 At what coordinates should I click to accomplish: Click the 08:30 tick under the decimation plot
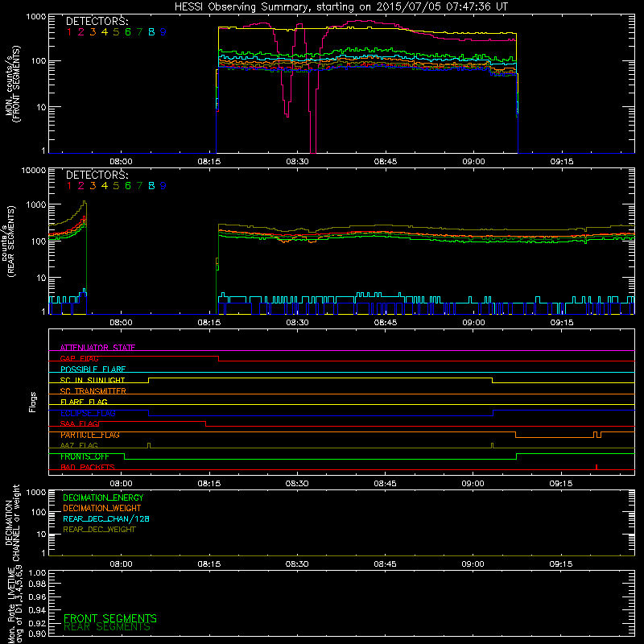point(297,564)
